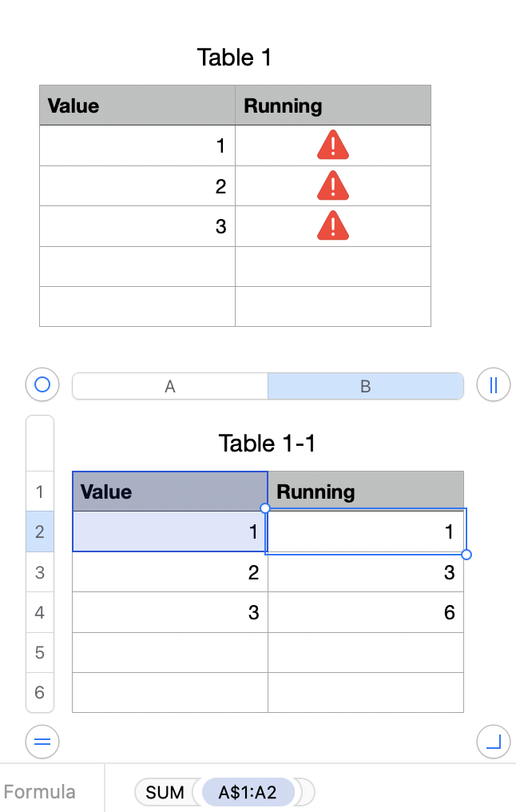The width and height of the screenshot is (516, 812).
Task: Select Running cell showing 6
Action: [x=366, y=612]
